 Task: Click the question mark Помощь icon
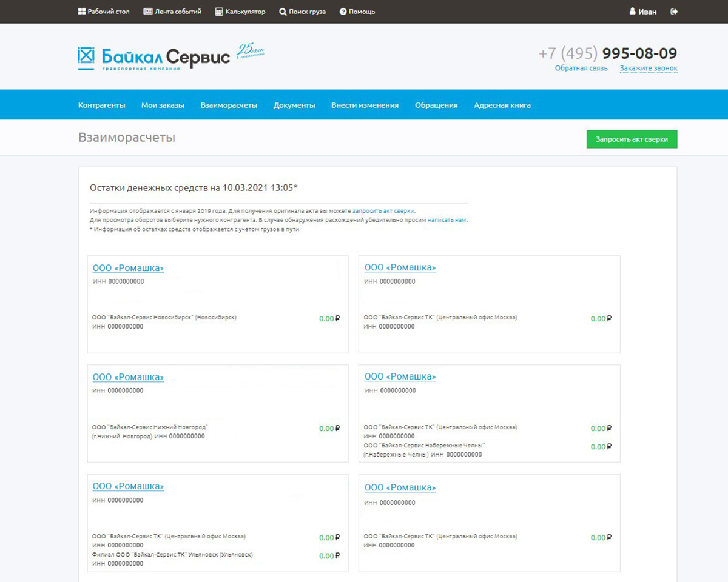point(343,12)
